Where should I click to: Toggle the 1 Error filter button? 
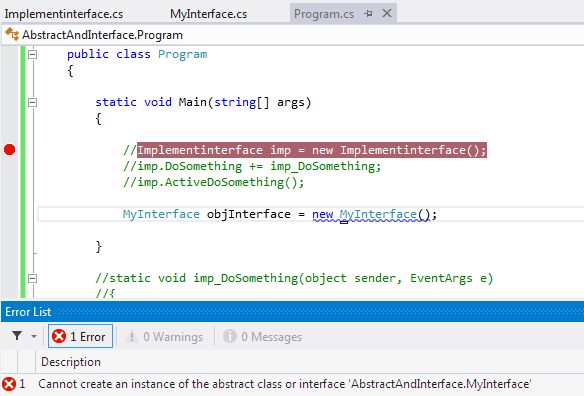(x=80, y=336)
